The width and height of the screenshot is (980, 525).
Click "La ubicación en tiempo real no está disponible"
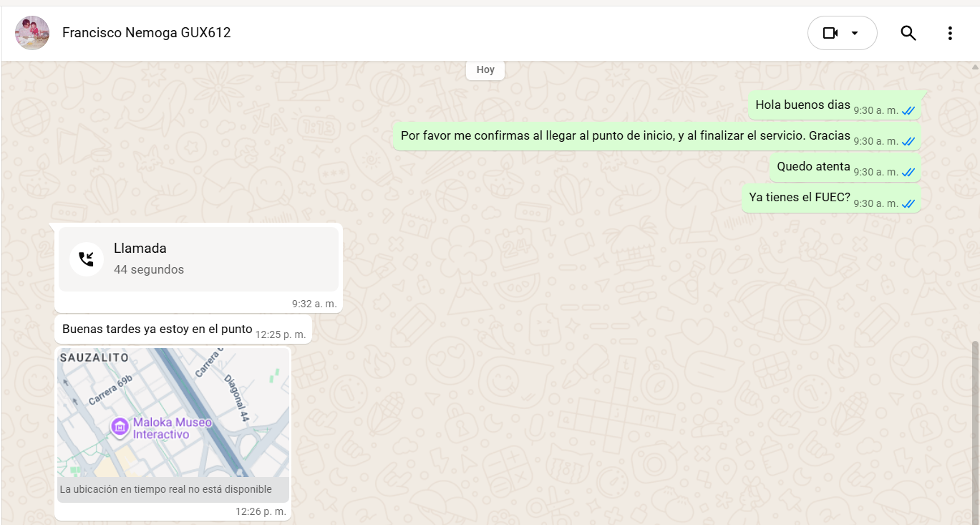coord(166,490)
